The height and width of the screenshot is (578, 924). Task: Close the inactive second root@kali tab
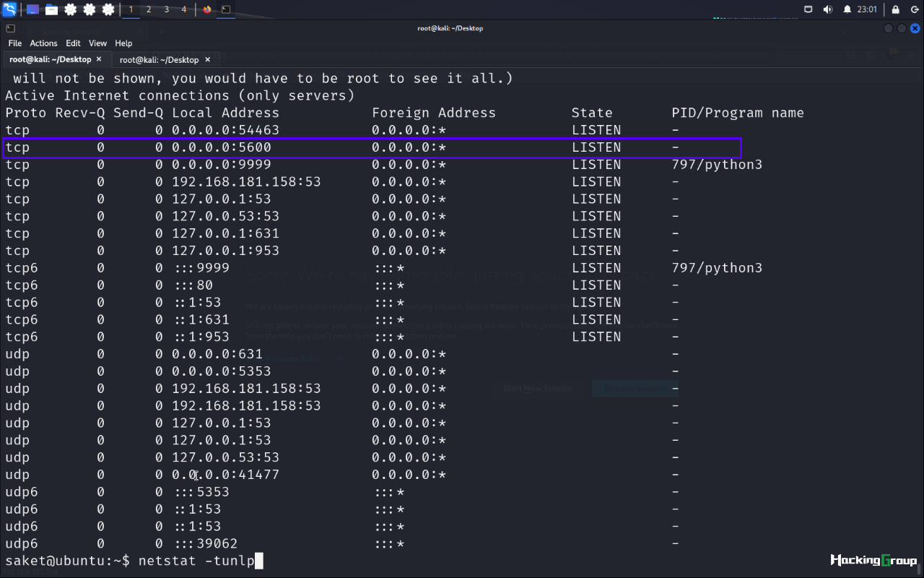207,59
